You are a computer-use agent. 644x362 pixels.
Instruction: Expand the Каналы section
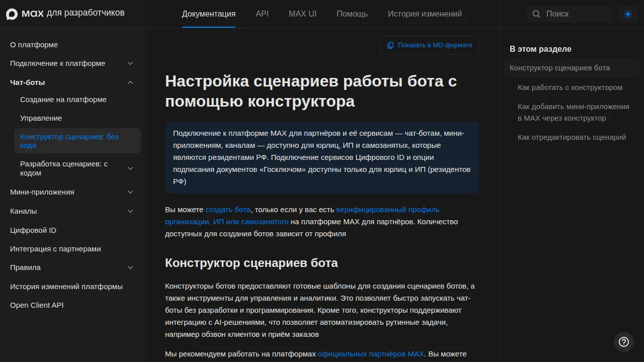pyautogui.click(x=130, y=211)
